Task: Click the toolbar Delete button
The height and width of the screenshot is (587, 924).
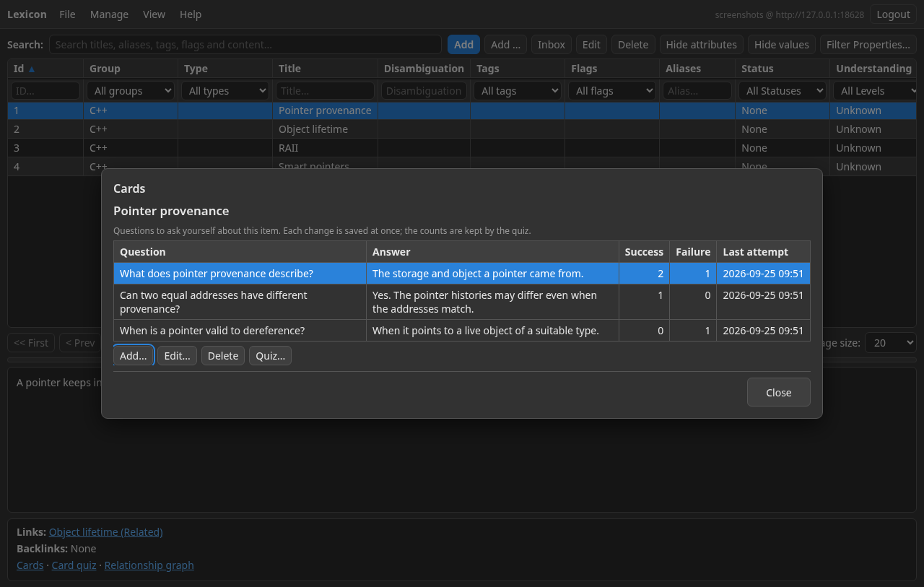Action: pos(633,45)
